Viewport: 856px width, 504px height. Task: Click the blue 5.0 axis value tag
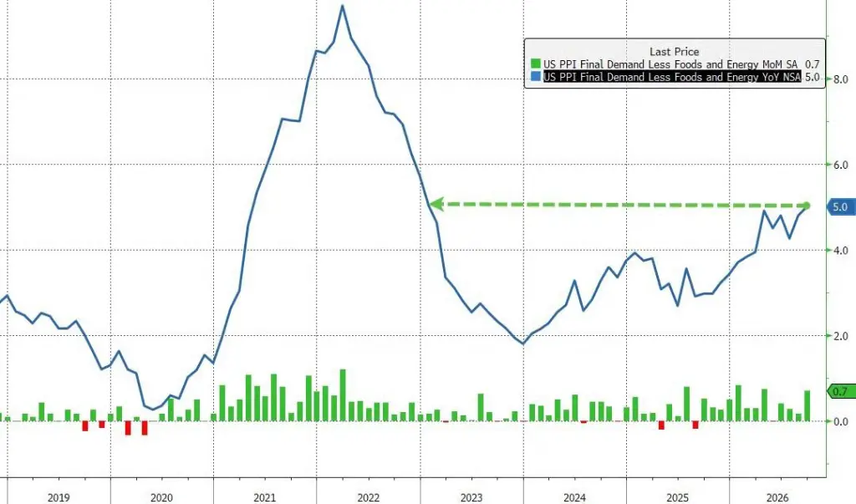click(x=841, y=207)
